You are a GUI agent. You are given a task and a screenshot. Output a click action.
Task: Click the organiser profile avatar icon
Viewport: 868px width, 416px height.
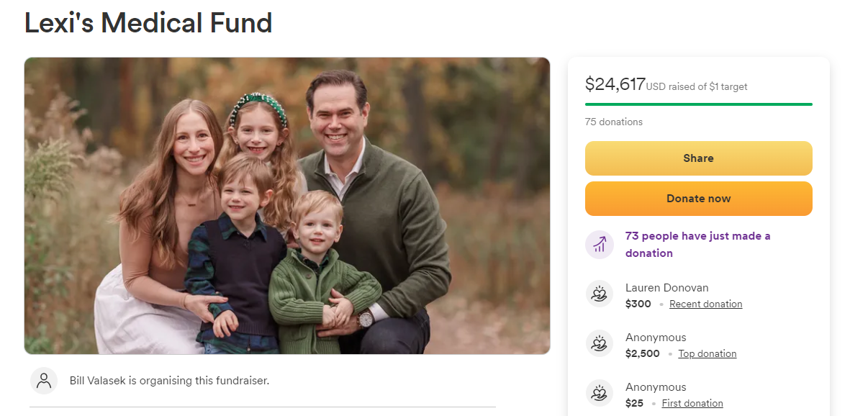tap(44, 381)
